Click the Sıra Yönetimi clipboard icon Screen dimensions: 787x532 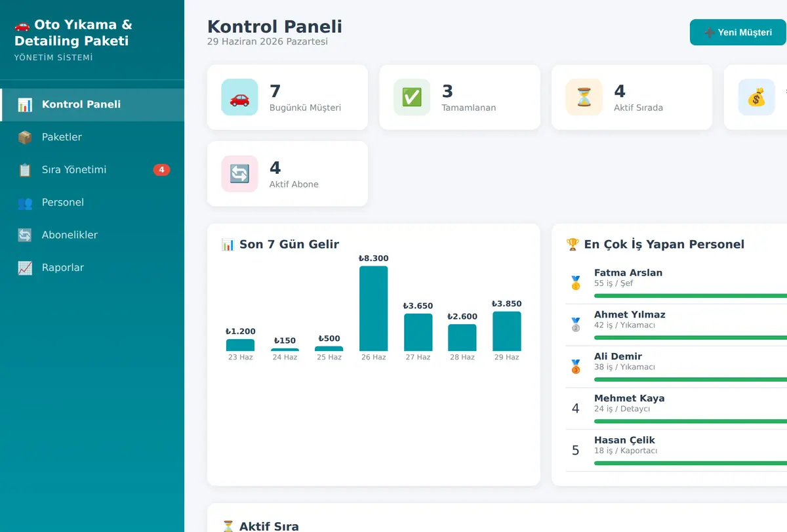click(x=25, y=170)
